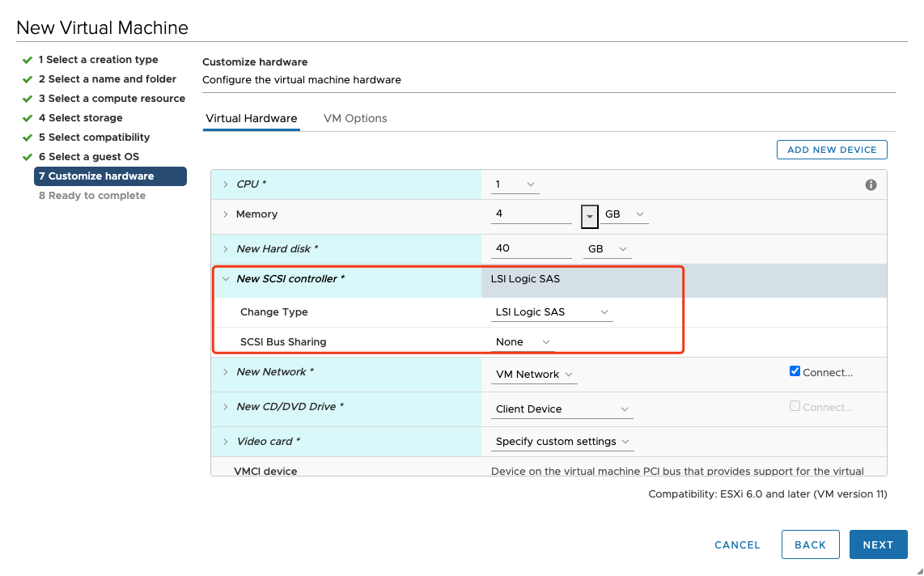
Task: Expand the Memory row
Action: point(225,214)
